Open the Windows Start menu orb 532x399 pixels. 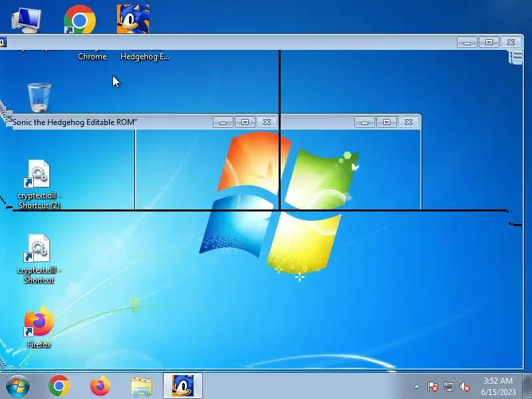point(17,386)
